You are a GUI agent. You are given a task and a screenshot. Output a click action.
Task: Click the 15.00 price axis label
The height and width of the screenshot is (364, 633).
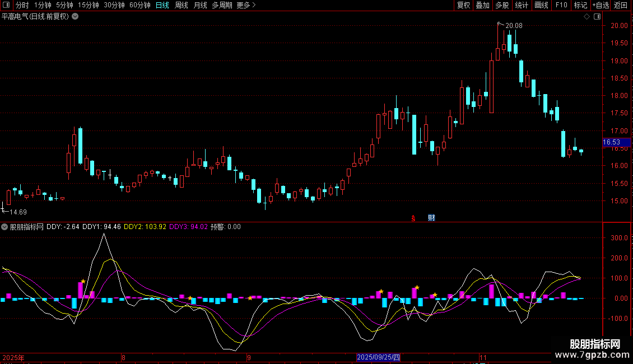[x=619, y=201]
